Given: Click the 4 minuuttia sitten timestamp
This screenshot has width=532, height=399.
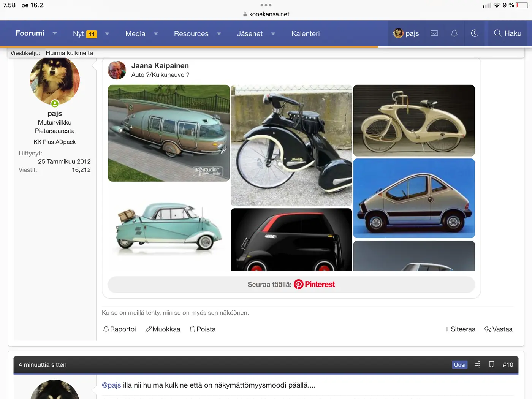Looking at the screenshot, I should (x=43, y=365).
